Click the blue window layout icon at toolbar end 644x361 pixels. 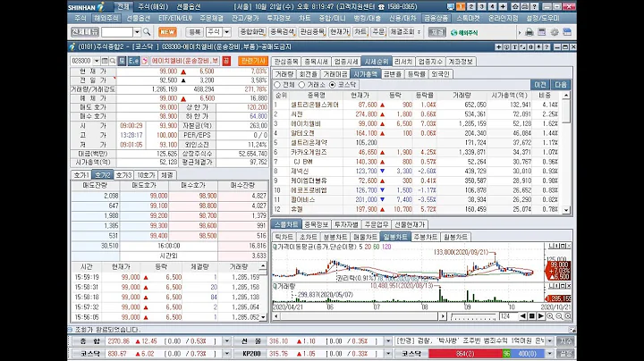[x=567, y=32]
